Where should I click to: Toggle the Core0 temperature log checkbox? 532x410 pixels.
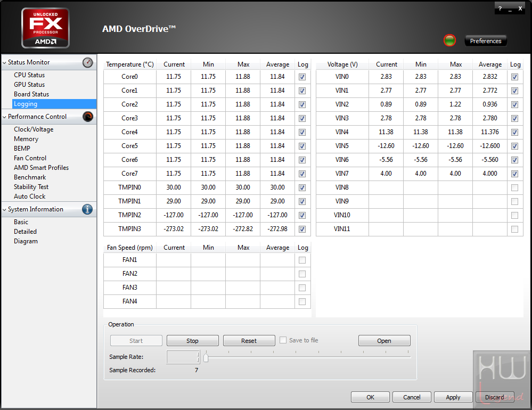(x=302, y=77)
